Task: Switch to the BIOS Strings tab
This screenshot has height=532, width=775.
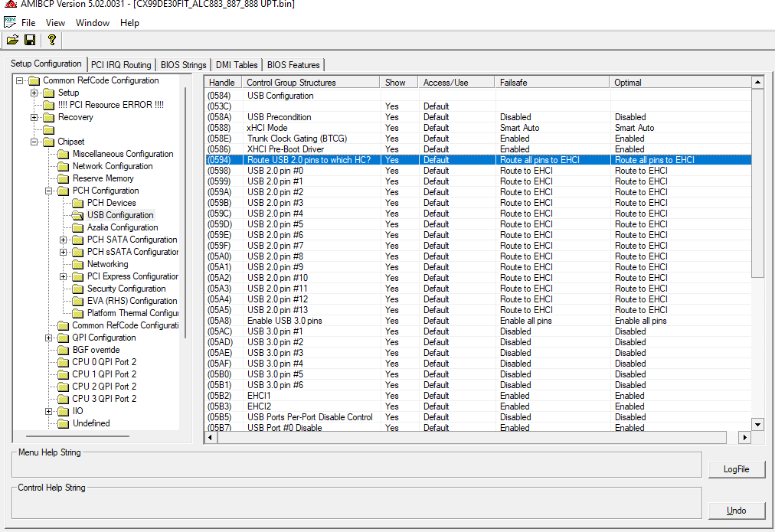Action: click(x=183, y=65)
